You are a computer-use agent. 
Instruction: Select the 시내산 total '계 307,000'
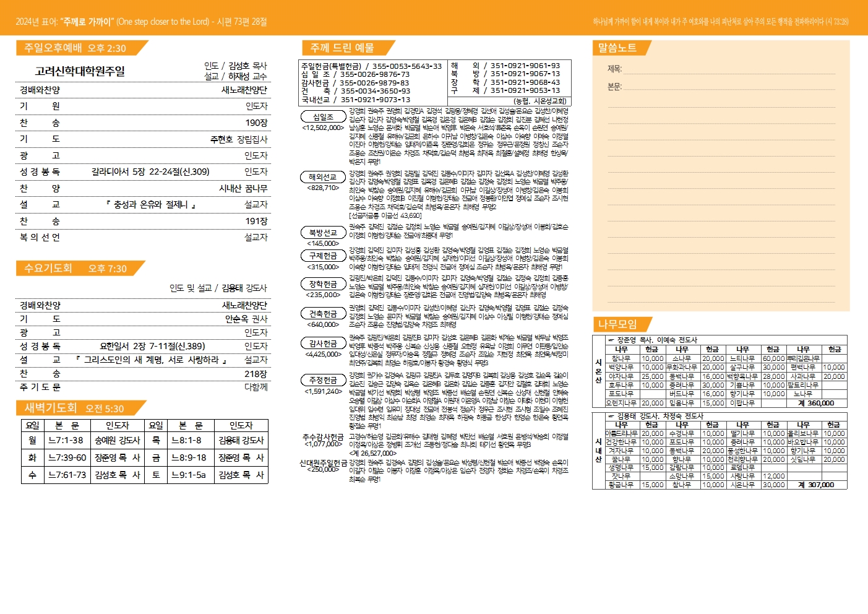pyautogui.click(x=816, y=485)
